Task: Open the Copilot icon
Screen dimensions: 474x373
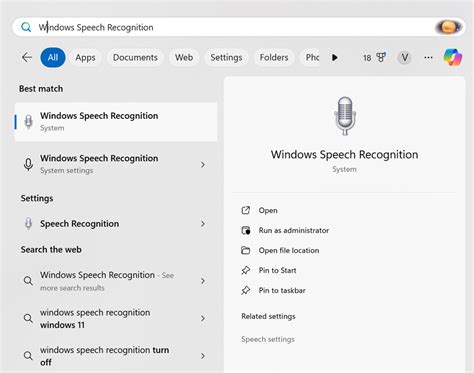Action: pos(453,57)
